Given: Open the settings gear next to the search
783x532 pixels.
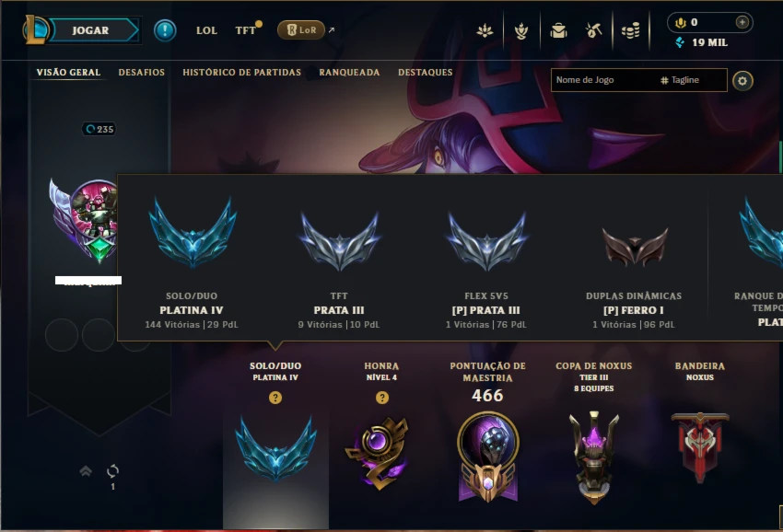Looking at the screenshot, I should coord(742,81).
